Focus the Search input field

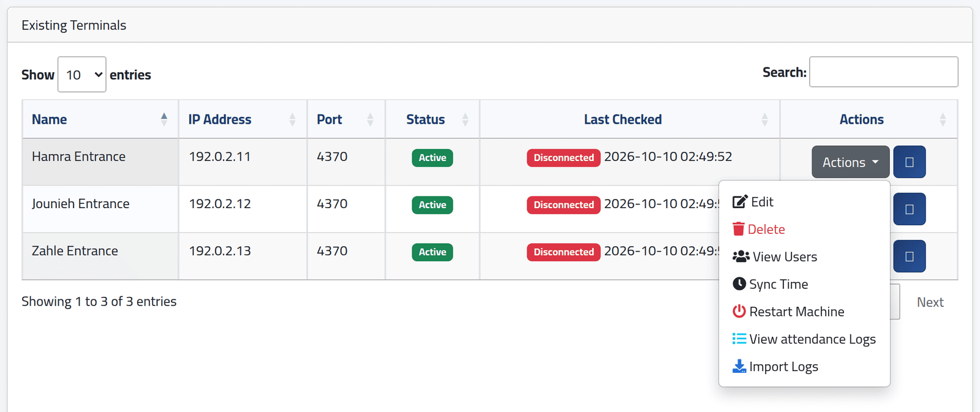click(884, 72)
